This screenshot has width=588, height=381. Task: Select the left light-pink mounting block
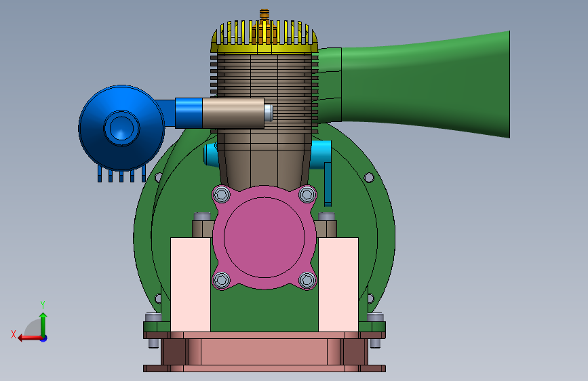pyautogui.click(x=191, y=284)
